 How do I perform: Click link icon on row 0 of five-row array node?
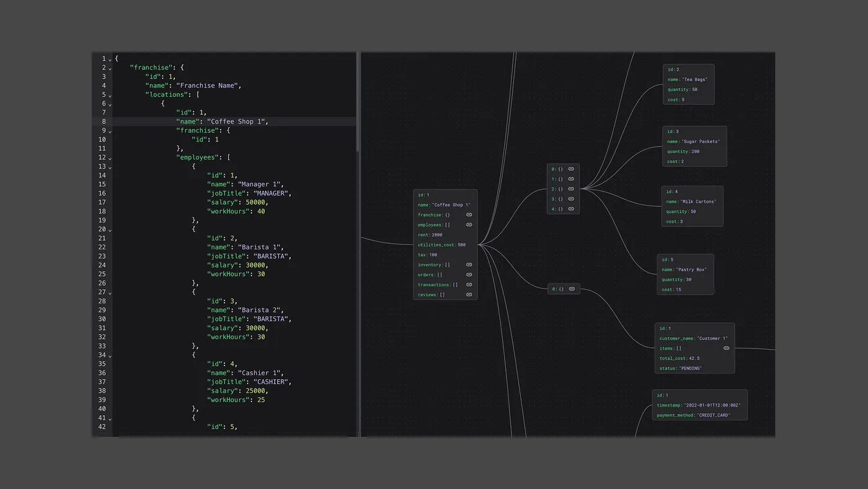coord(571,169)
